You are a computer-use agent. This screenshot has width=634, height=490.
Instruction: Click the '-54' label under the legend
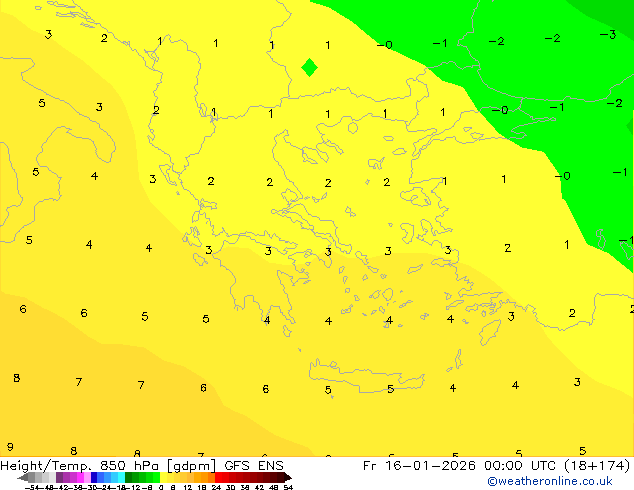tap(32, 488)
